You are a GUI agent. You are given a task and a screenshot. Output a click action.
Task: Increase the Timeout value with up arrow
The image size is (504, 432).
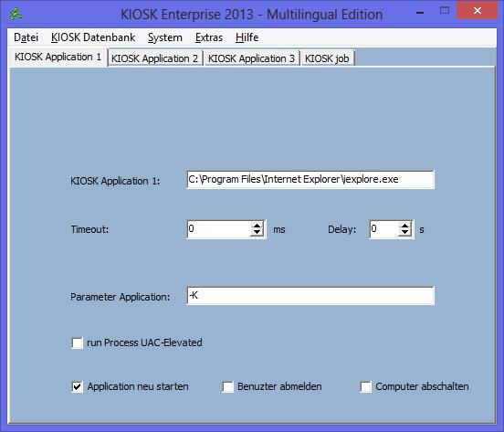(257, 226)
